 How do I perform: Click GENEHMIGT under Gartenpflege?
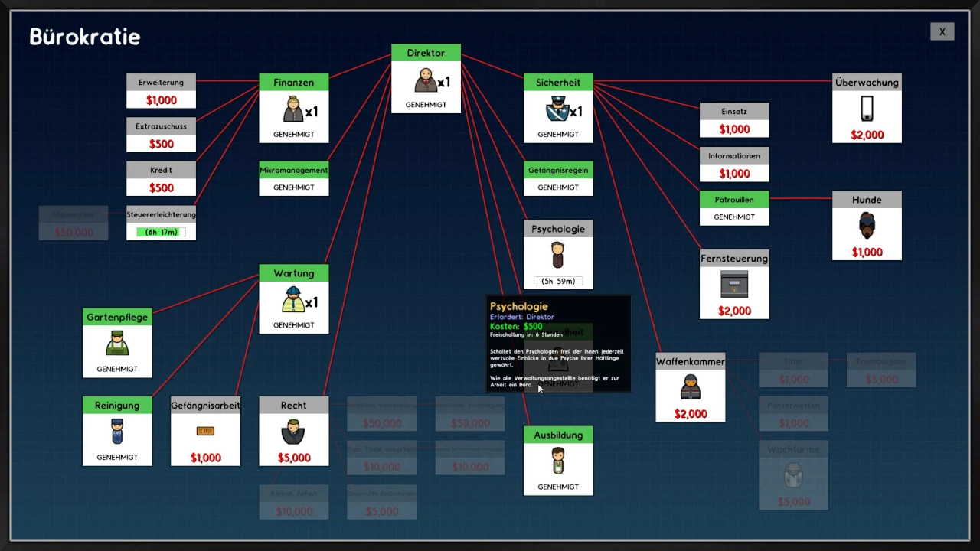pyautogui.click(x=117, y=369)
